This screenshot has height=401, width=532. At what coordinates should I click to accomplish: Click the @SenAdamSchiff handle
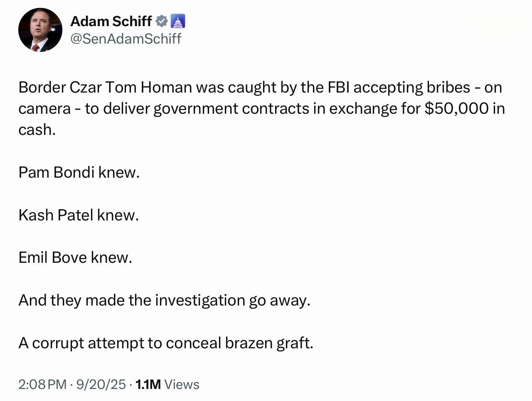tap(126, 39)
